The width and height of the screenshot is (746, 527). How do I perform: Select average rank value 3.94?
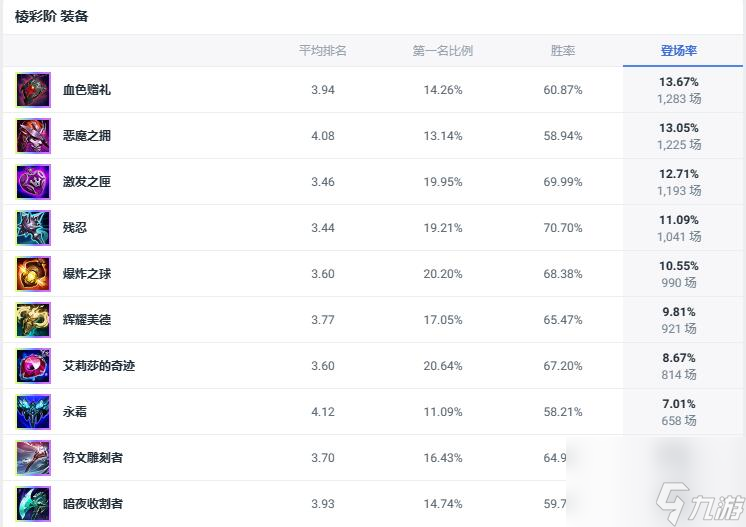(323, 90)
